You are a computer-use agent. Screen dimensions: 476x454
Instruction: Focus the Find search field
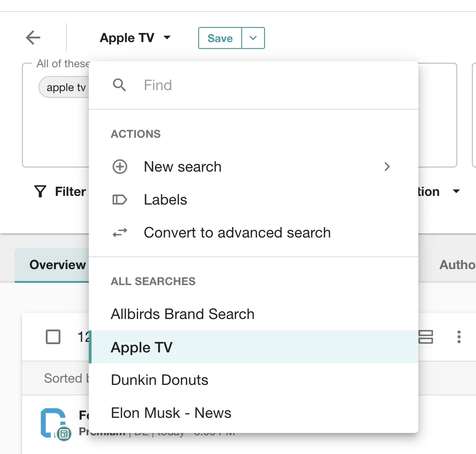click(x=253, y=85)
